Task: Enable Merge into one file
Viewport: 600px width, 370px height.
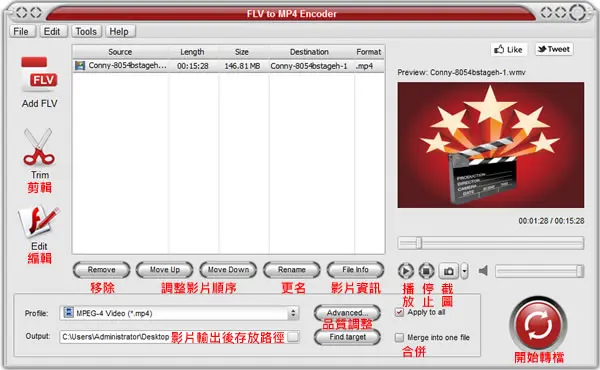Action: click(x=399, y=337)
